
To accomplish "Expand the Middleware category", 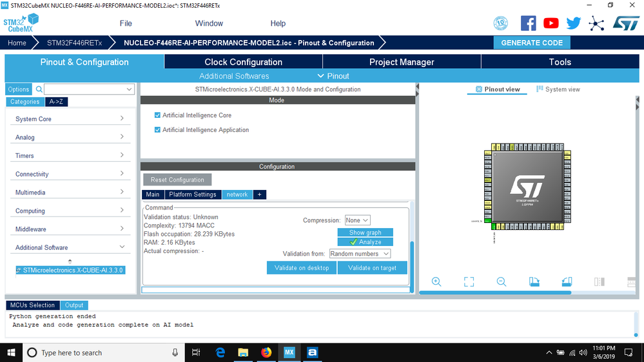I will (70, 229).
